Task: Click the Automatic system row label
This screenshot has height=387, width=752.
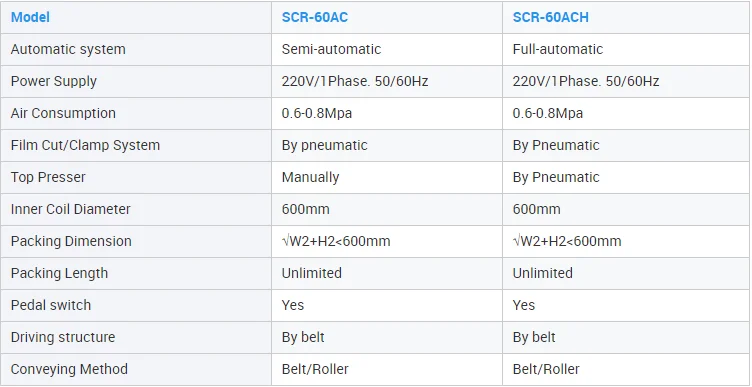Action: (x=68, y=49)
